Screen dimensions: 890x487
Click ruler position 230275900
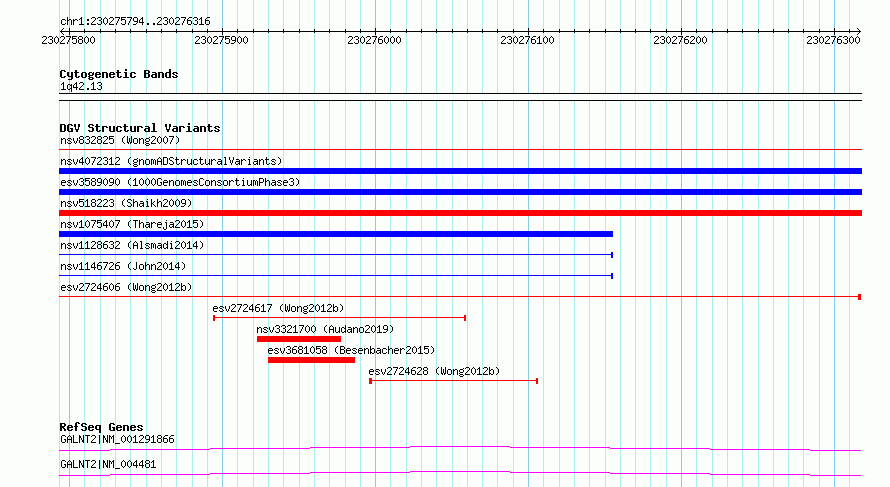click(x=221, y=40)
